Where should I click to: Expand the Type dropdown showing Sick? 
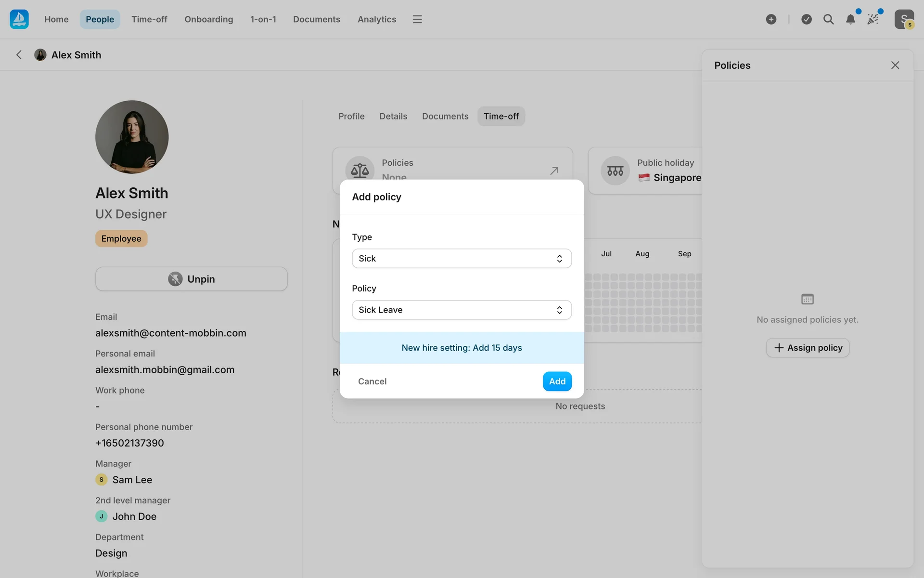pos(462,259)
